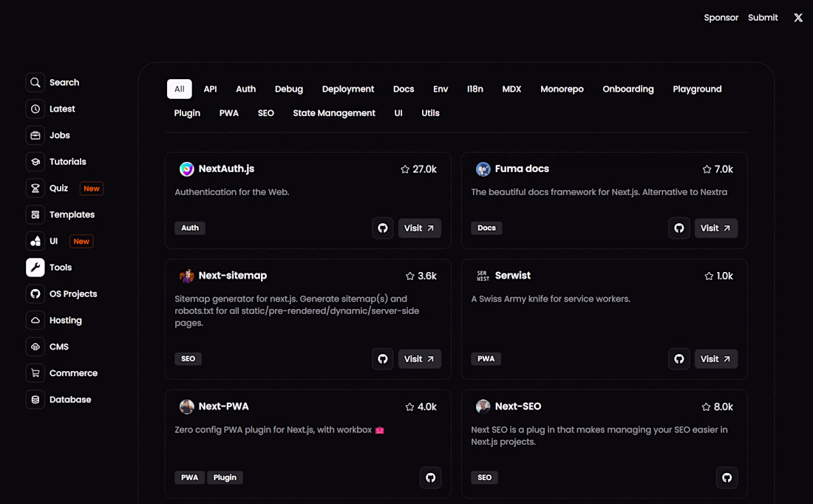Click the X (Twitter) icon in header
813x504 pixels.
point(798,18)
